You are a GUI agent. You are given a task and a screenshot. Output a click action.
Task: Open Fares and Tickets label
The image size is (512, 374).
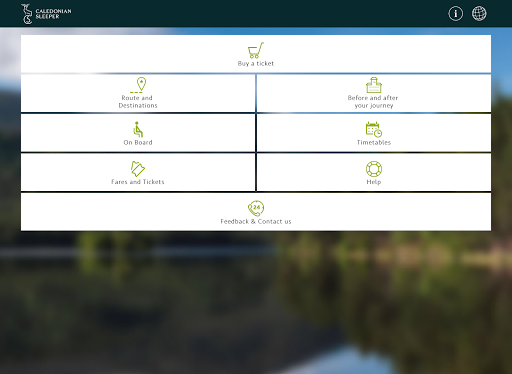[x=138, y=182]
